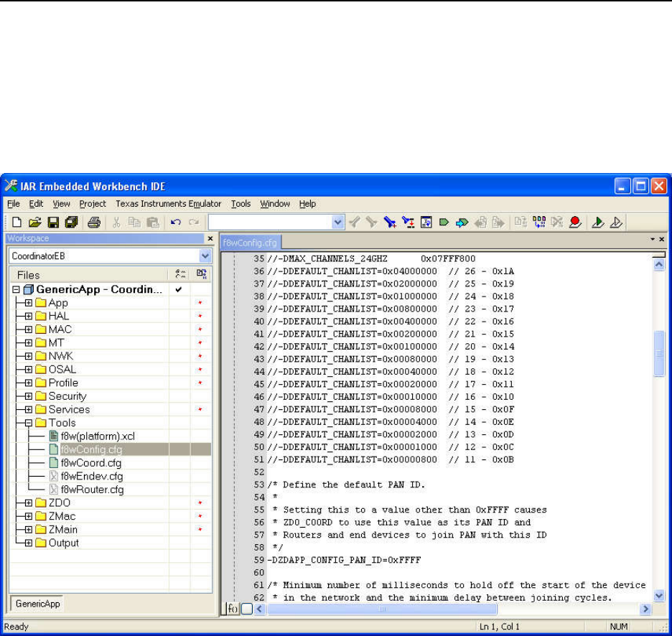Click the red Toggle Breakpoint icon

pos(574,223)
